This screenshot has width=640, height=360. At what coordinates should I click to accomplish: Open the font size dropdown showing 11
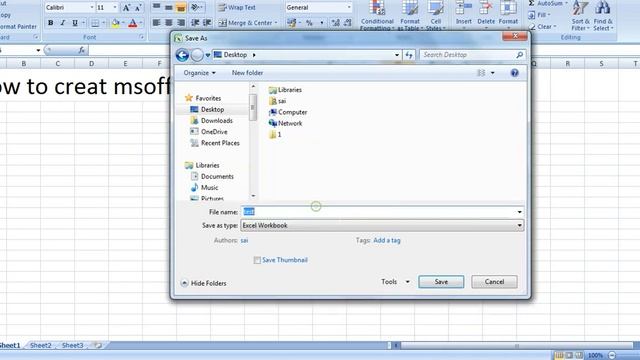coord(115,7)
